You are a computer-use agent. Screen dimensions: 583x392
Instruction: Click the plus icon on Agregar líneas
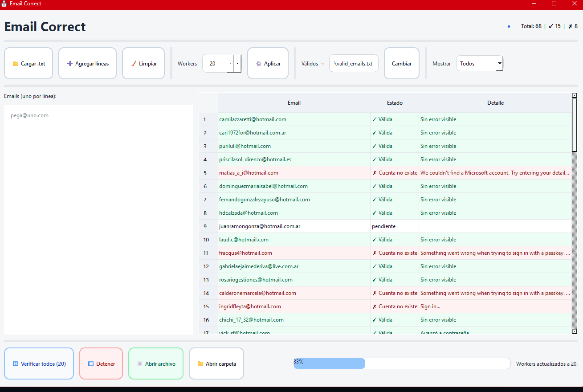(69, 64)
